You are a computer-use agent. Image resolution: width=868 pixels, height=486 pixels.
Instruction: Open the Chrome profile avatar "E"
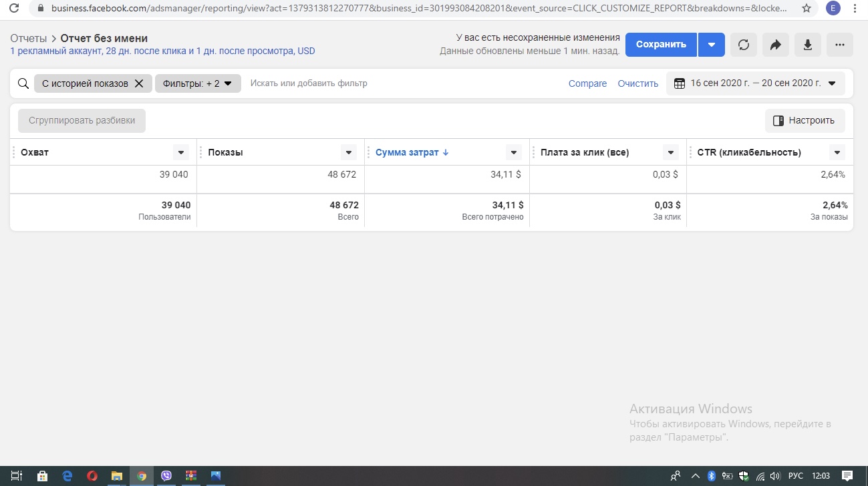(833, 9)
